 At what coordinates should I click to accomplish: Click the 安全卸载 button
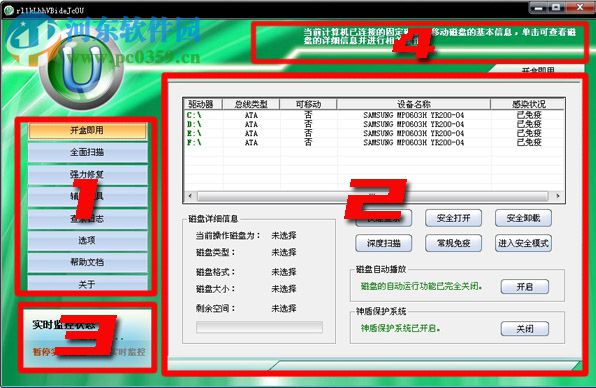[523, 218]
